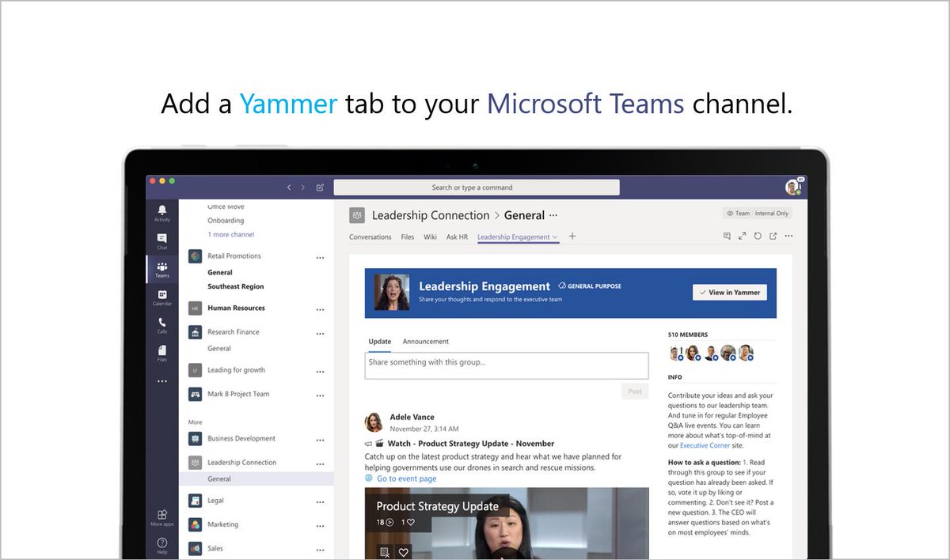This screenshot has height=560, width=950.
Task: Open the Onboarding channel
Action: tap(226, 221)
